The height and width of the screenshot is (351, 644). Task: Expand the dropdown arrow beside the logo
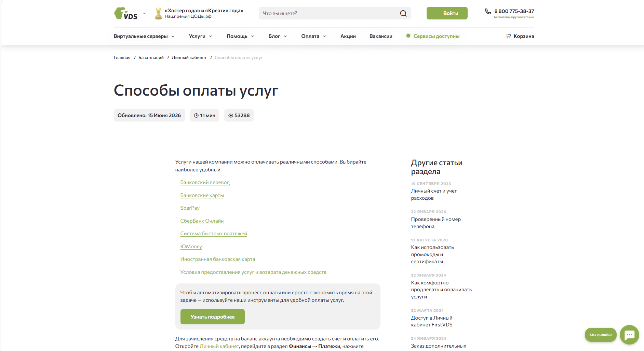pyautogui.click(x=144, y=13)
